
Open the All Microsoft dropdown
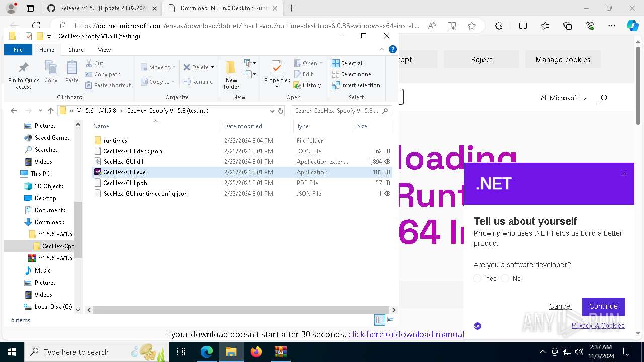click(563, 98)
